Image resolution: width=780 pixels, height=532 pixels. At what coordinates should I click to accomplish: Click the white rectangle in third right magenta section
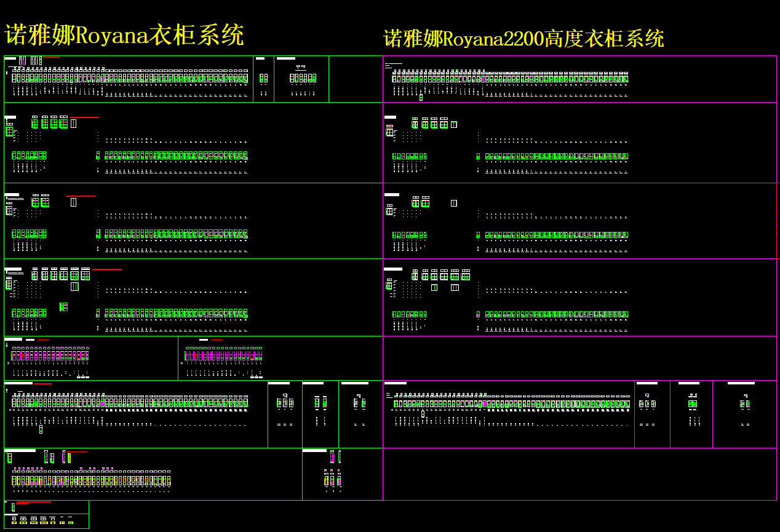(453, 203)
